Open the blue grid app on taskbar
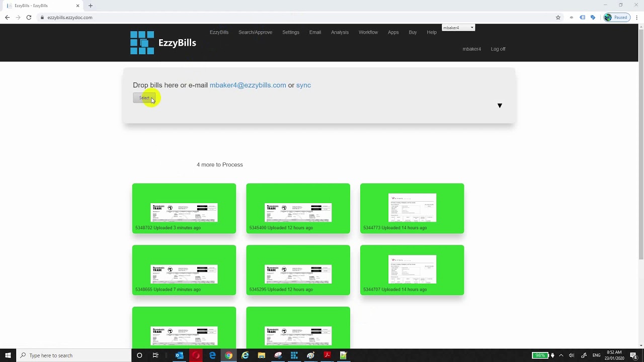The height and width of the screenshot is (362, 644). [x=294, y=355]
